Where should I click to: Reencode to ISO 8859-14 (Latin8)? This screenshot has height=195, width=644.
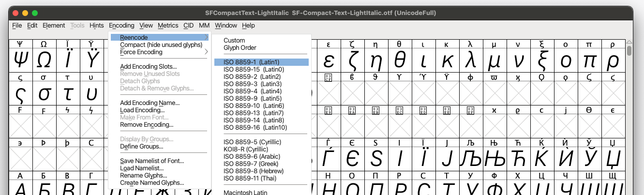261,120
